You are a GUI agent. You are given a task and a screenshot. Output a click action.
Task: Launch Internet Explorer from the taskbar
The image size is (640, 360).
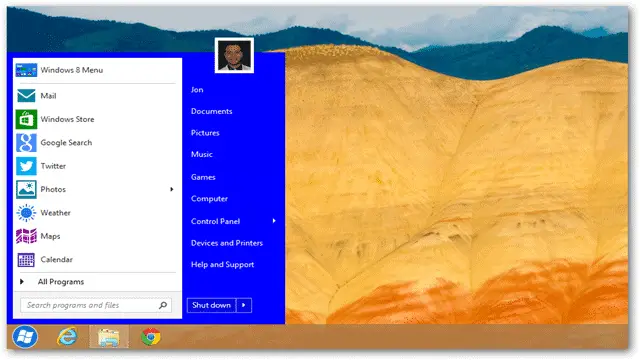pos(67,337)
